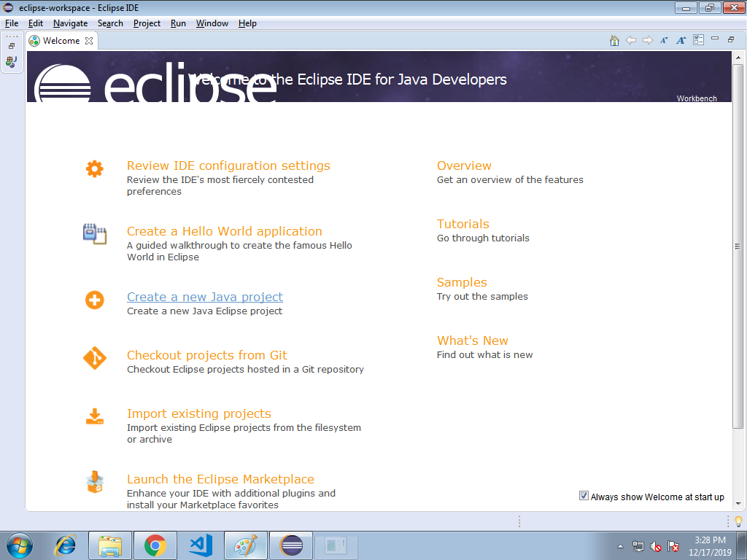Click the Import download arrow icon
The image size is (747, 560).
click(94, 416)
